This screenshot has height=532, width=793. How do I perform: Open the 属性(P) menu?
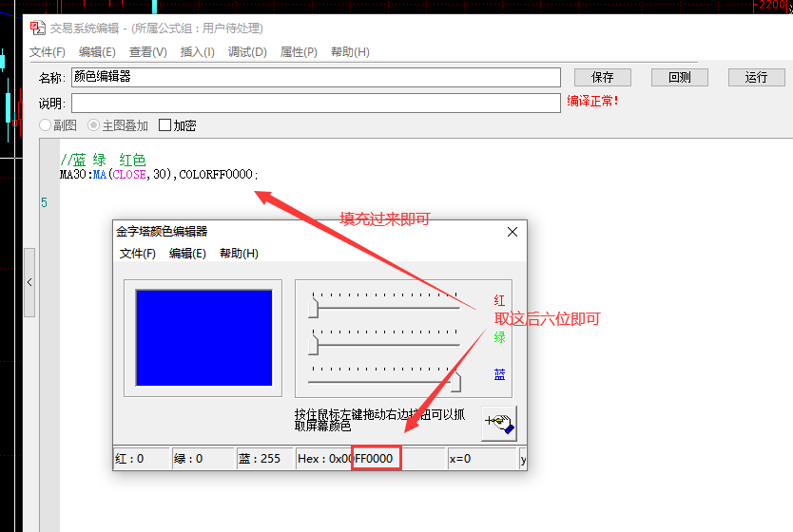tap(299, 52)
